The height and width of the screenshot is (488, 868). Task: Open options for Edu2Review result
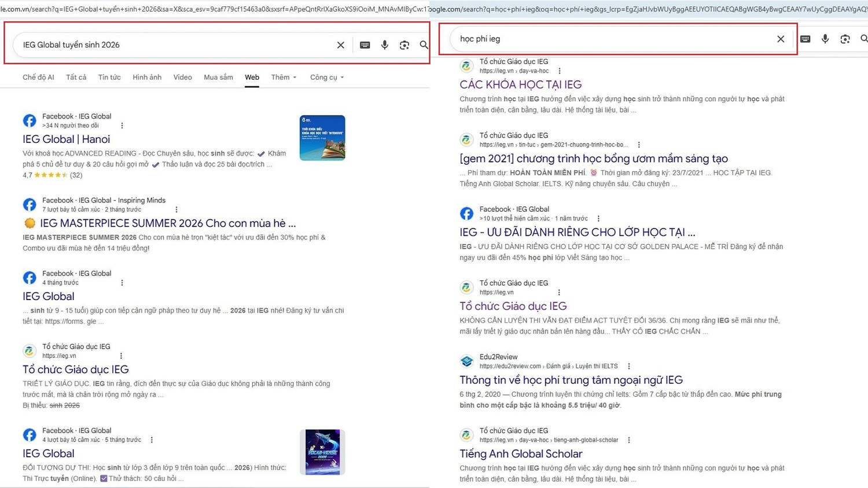pos(629,366)
